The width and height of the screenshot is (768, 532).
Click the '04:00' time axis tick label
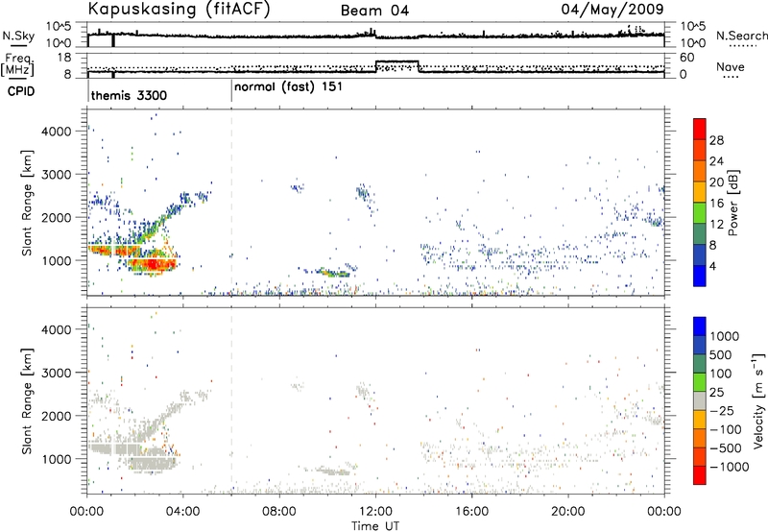(x=183, y=512)
